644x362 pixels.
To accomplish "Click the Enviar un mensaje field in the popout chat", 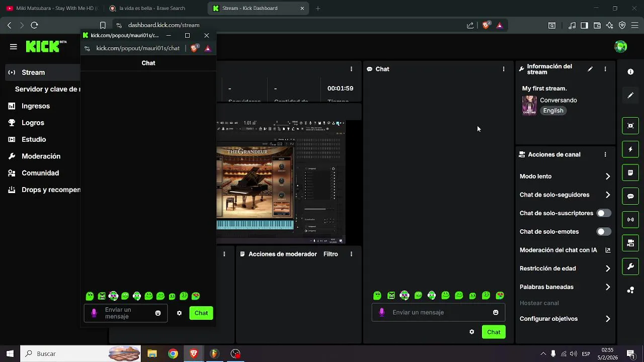I will point(126,313).
